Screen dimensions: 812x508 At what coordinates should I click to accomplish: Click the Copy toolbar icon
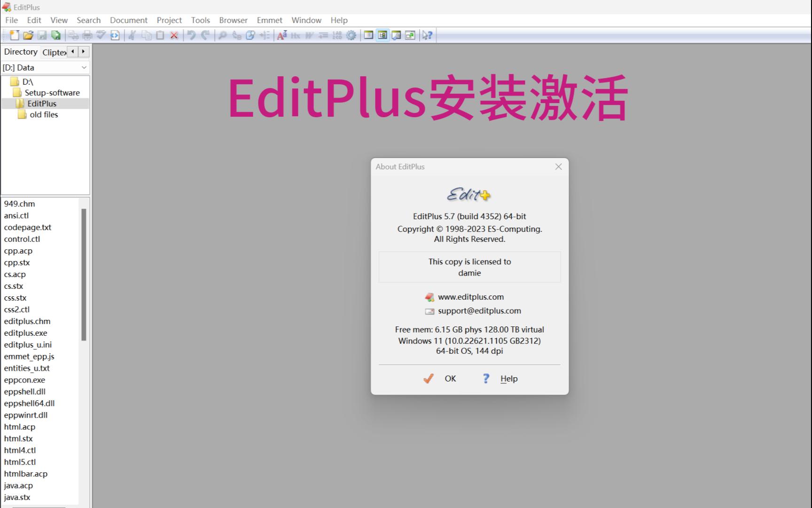tap(147, 35)
